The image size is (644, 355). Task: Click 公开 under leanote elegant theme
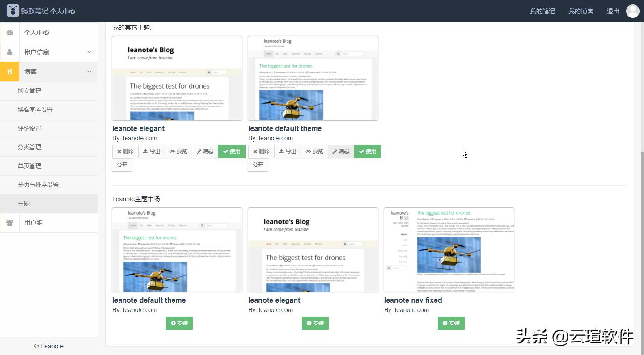[x=122, y=165]
